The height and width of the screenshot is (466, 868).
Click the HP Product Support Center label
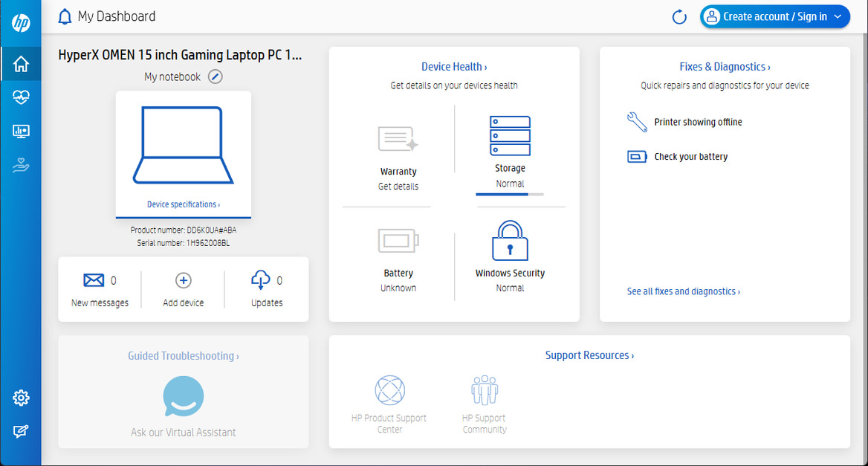coord(389,424)
